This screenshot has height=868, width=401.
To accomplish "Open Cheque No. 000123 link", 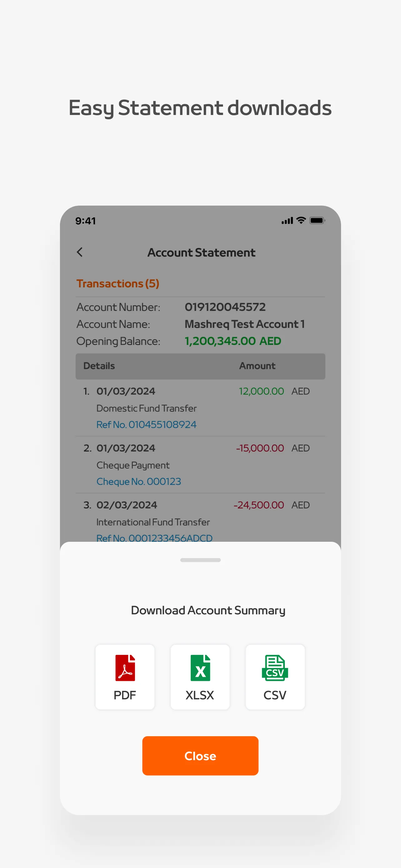I will click(x=139, y=481).
